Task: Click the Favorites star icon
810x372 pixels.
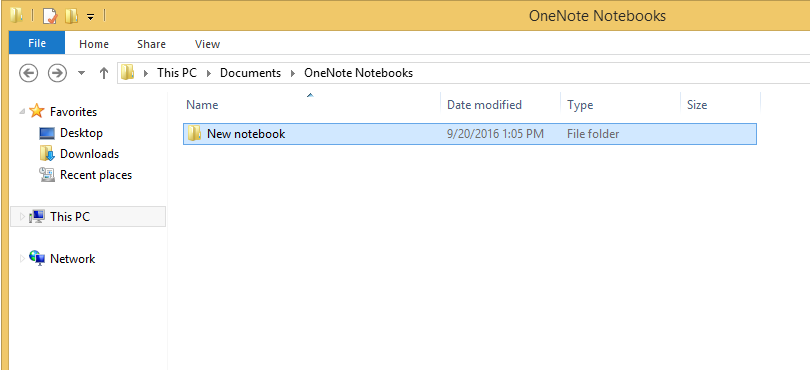Action: pos(37,111)
